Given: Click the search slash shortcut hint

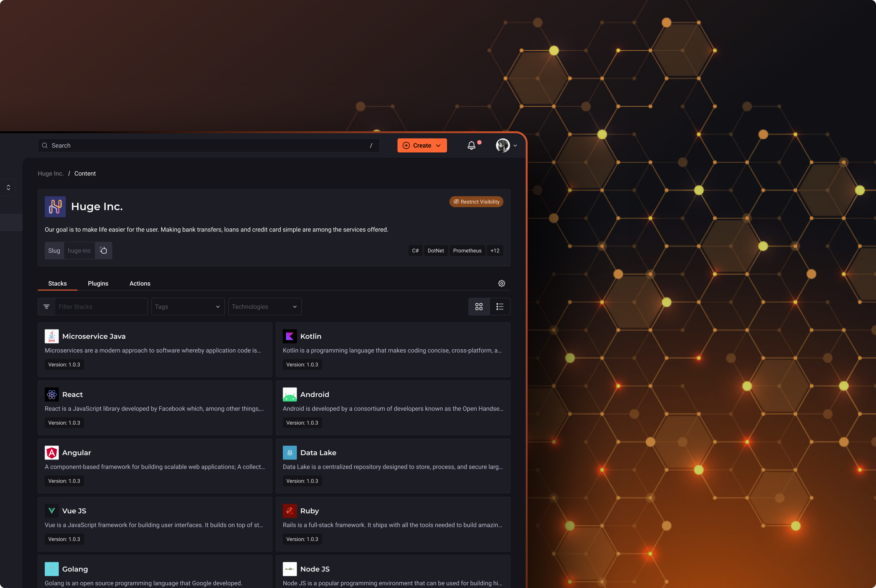Looking at the screenshot, I should tap(371, 146).
